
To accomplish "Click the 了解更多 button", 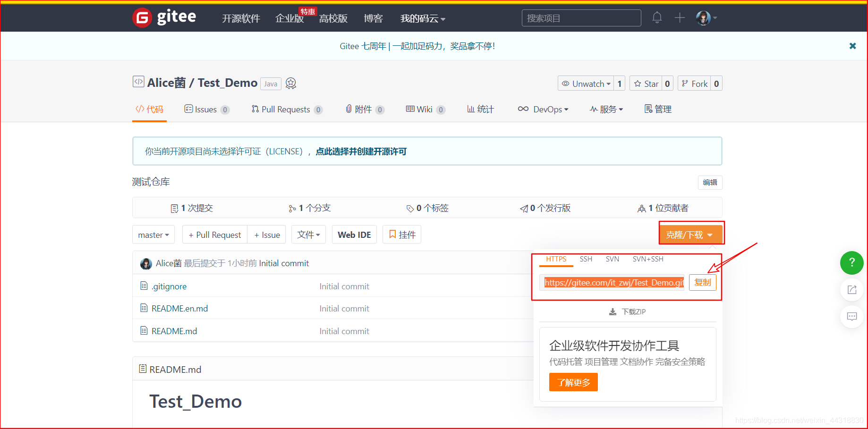I will (x=573, y=382).
